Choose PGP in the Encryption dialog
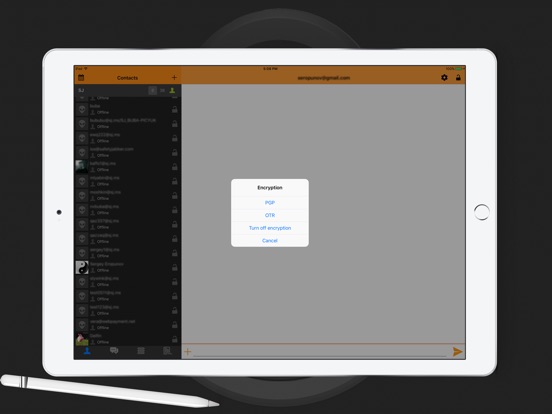 tap(270, 203)
